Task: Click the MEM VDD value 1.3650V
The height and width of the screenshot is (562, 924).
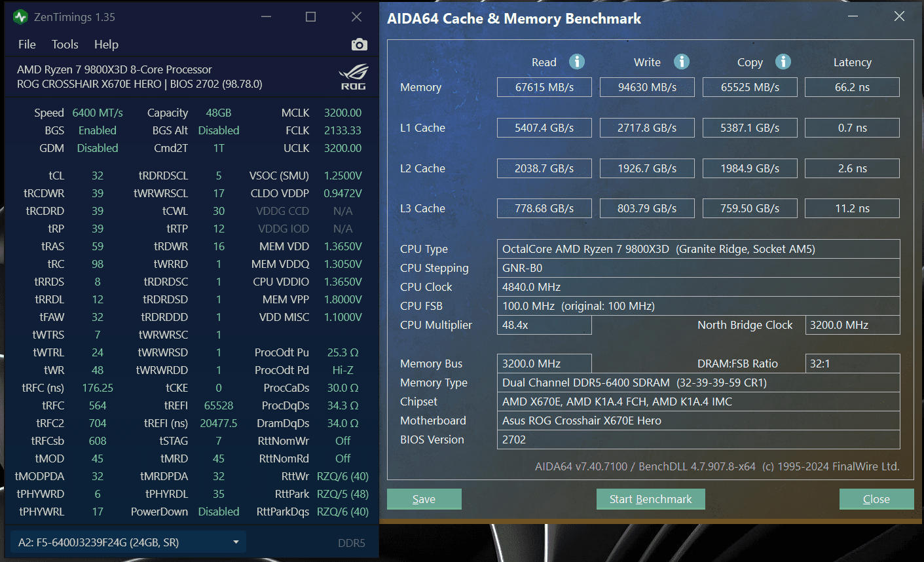Action: pyautogui.click(x=342, y=246)
